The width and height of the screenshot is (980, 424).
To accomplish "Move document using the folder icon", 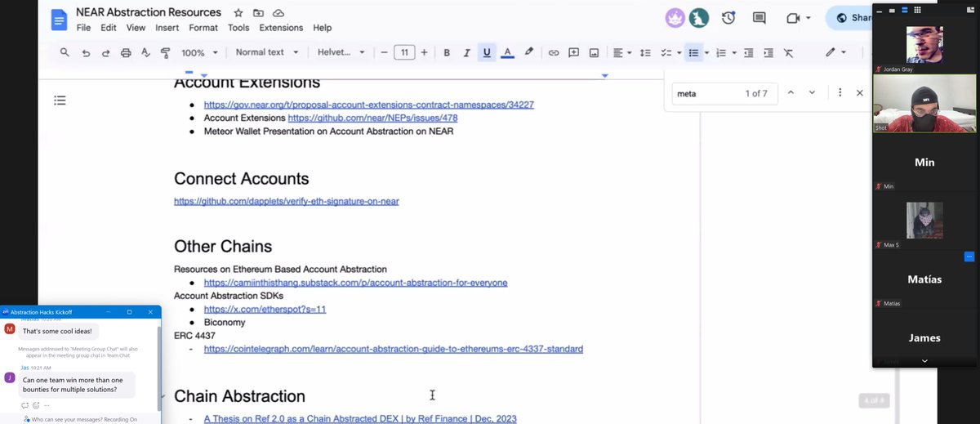I will (x=258, y=13).
